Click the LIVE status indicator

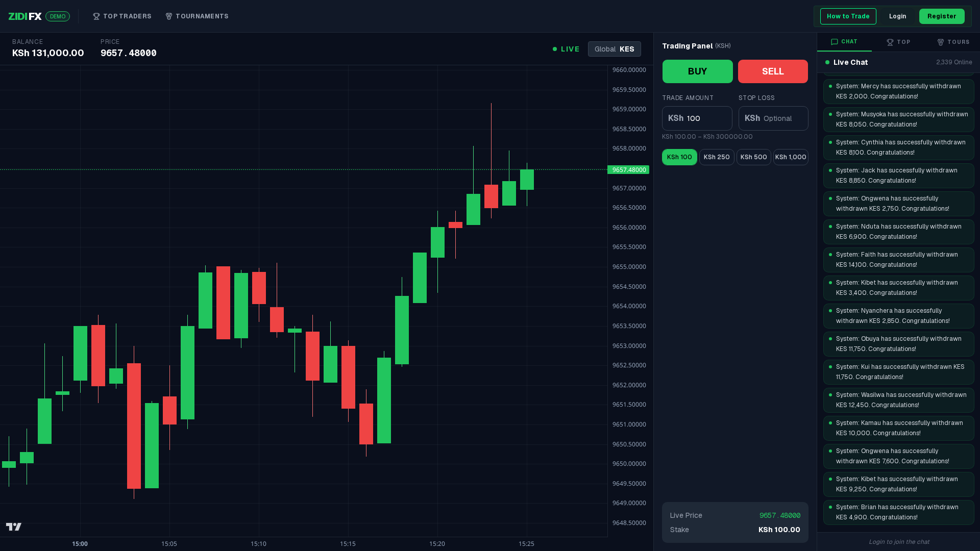[566, 49]
